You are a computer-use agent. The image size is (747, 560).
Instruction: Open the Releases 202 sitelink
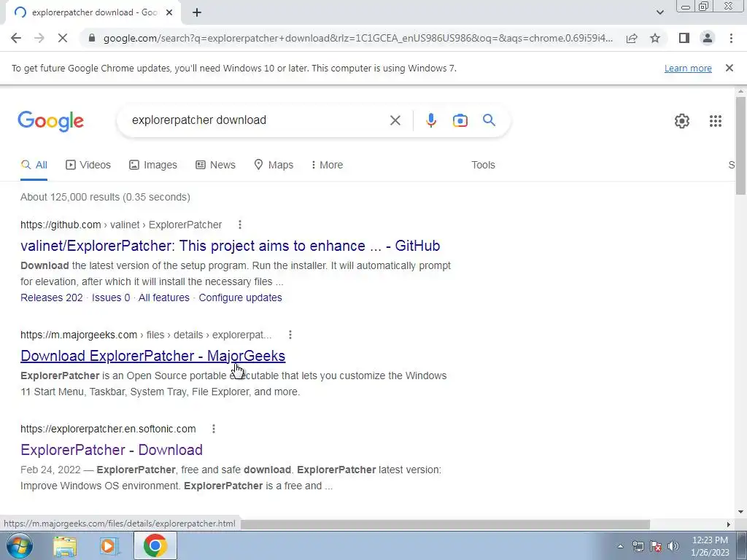point(52,297)
